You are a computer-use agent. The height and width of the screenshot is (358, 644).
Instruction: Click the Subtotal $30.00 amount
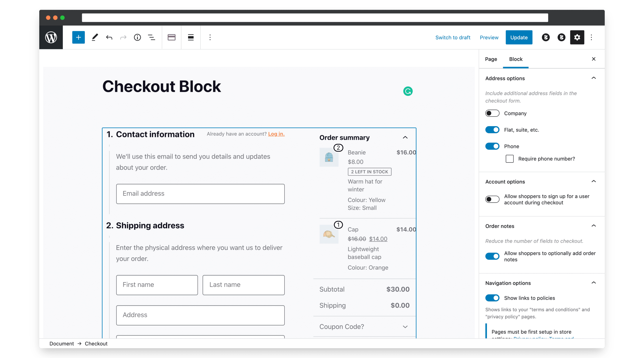(398, 289)
